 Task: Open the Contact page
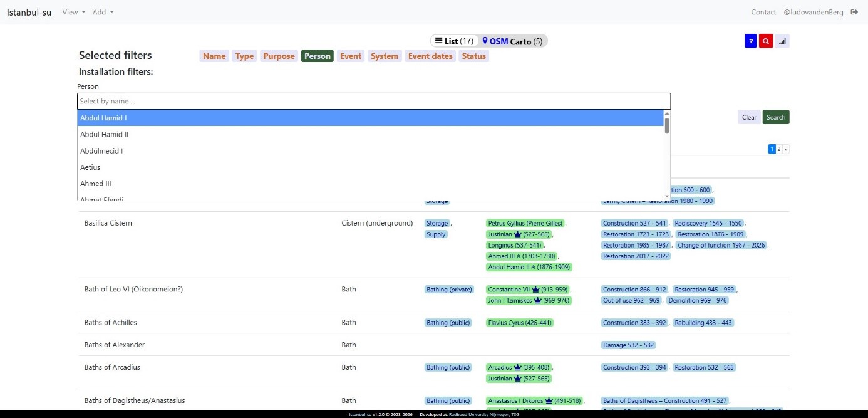[763, 12]
